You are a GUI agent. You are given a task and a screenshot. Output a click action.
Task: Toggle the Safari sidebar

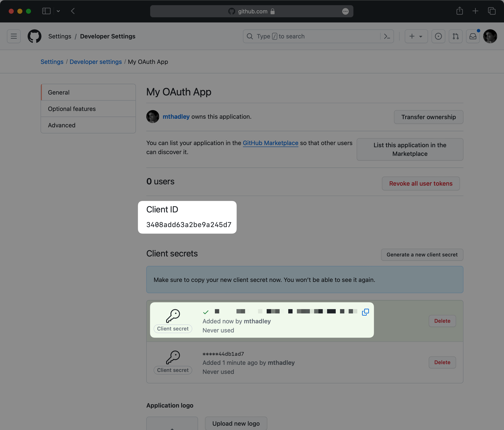tap(46, 11)
